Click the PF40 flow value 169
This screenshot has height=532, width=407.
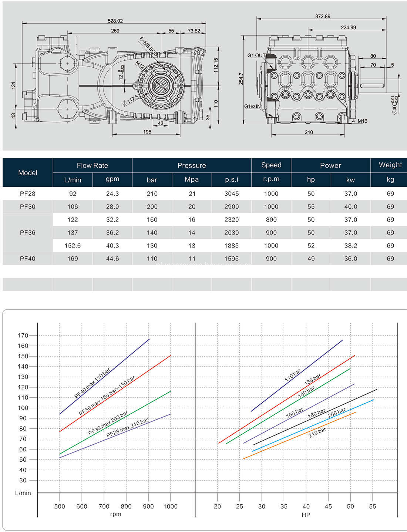point(73,259)
